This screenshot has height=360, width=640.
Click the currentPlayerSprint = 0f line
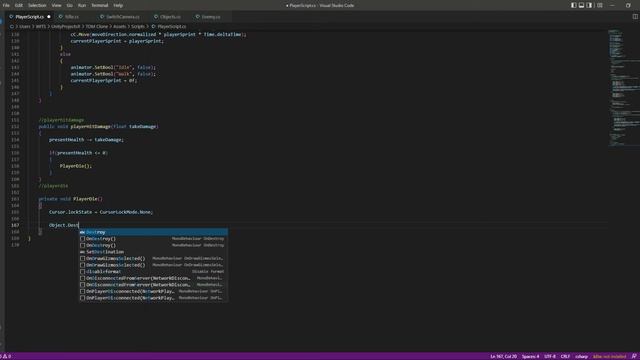(x=104, y=80)
